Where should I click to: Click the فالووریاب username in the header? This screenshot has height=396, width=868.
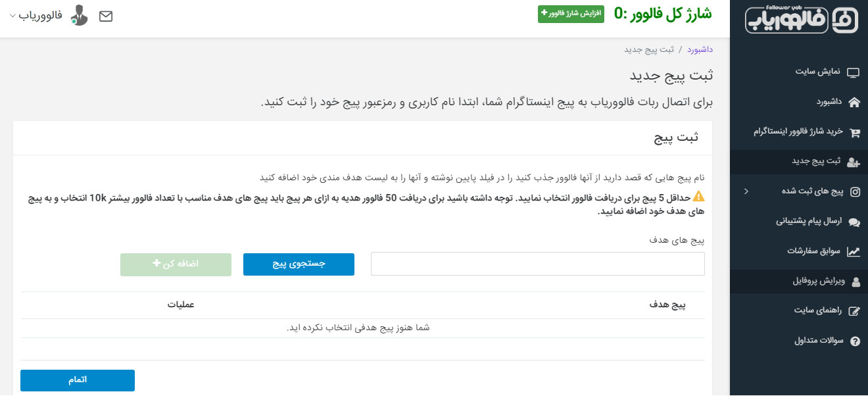(40, 15)
